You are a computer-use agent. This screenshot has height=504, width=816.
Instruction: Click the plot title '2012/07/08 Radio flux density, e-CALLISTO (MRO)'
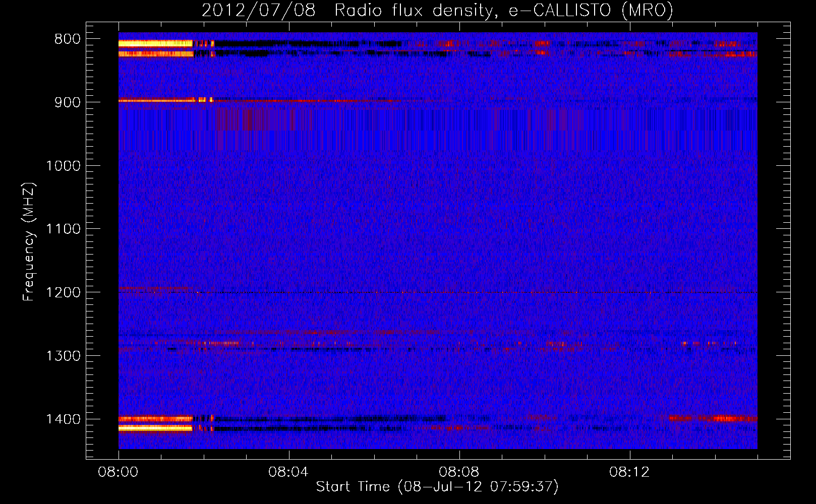coord(437,10)
